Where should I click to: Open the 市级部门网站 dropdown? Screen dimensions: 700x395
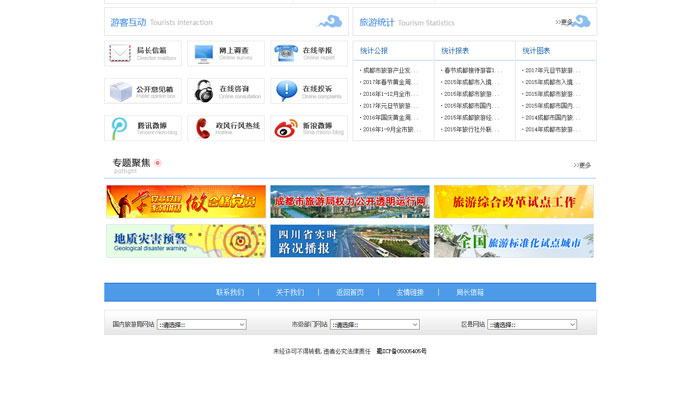click(x=375, y=324)
